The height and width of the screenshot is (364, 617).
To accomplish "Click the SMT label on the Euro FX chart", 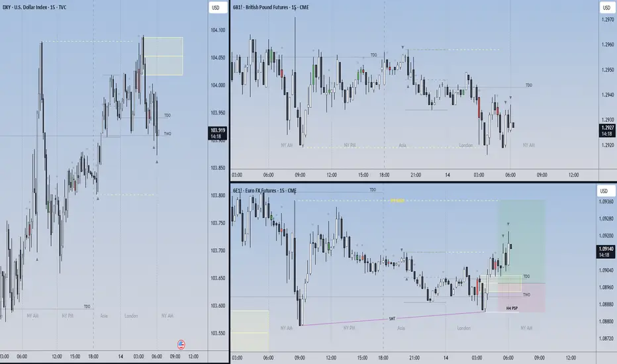I will coord(392,318).
